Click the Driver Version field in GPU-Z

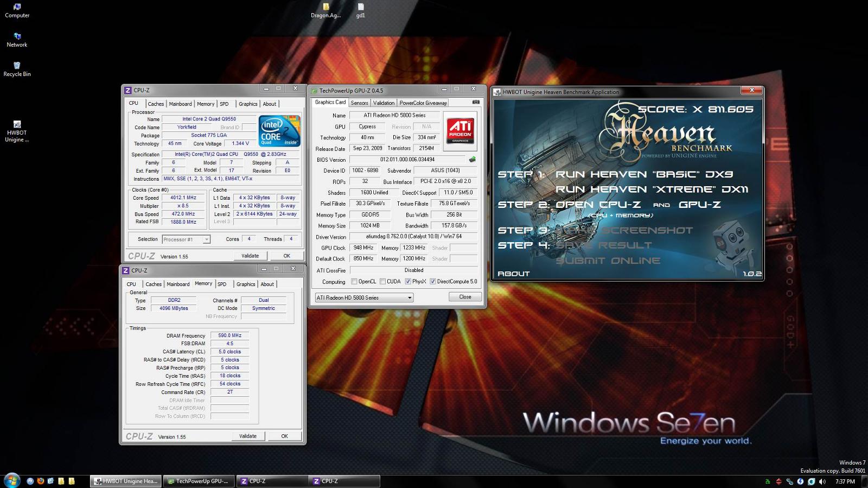pyautogui.click(x=413, y=237)
